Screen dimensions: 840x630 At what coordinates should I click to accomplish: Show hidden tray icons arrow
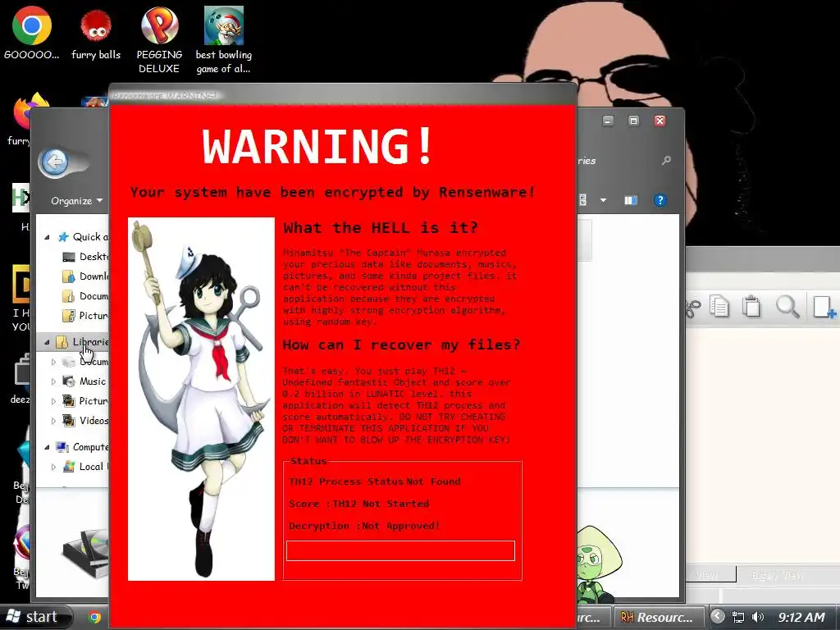pos(717,617)
